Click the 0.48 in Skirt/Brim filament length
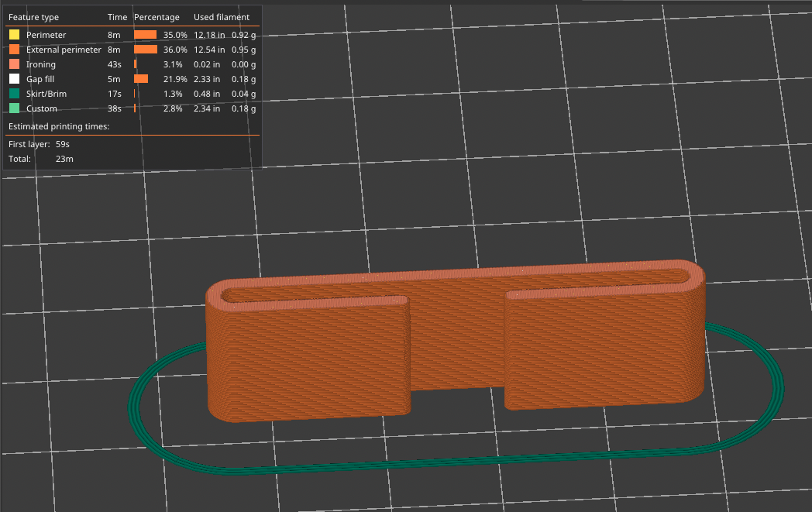Screen dimensions: 812x512 coord(207,94)
